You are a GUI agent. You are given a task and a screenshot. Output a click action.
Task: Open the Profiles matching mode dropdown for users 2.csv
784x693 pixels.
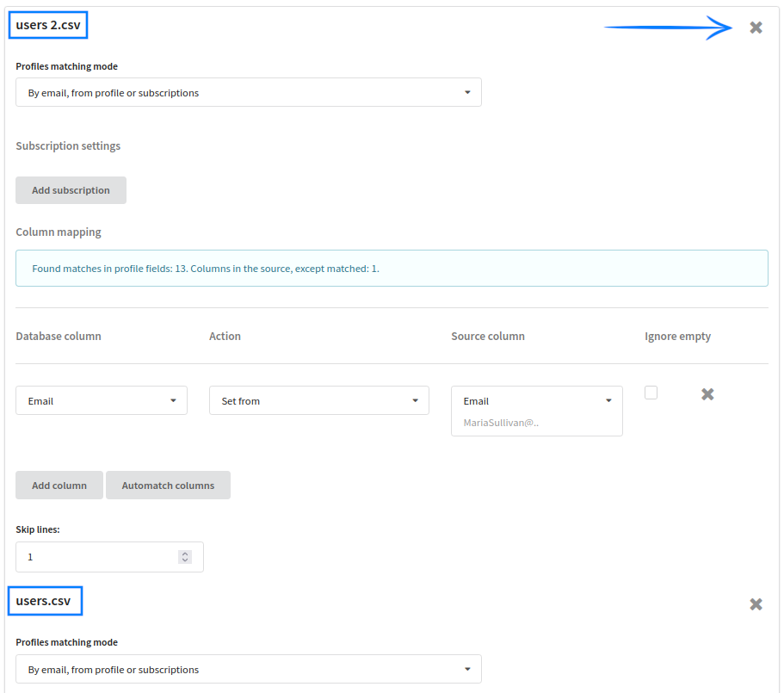click(248, 92)
